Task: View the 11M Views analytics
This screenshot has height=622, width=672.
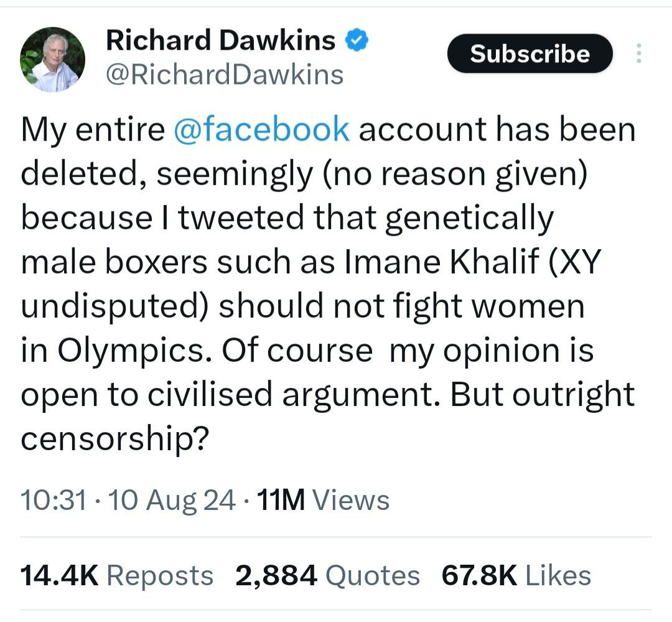Action: 322,500
